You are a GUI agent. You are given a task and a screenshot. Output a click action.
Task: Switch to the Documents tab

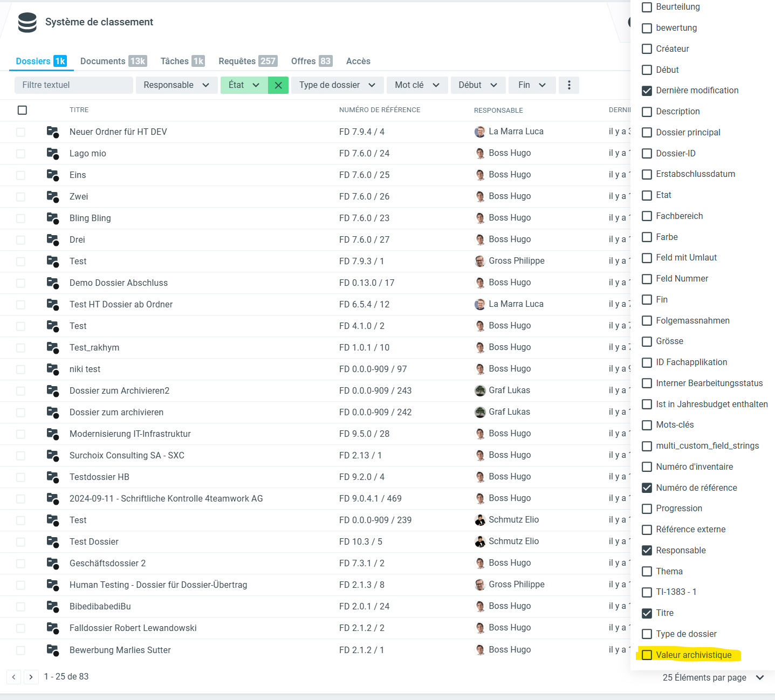tap(113, 61)
